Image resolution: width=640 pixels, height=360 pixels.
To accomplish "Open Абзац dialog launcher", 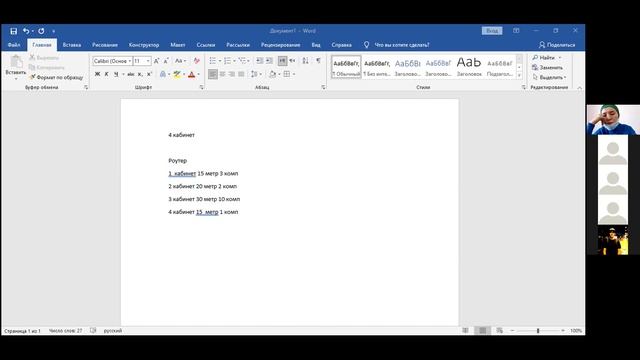I will point(323,87).
